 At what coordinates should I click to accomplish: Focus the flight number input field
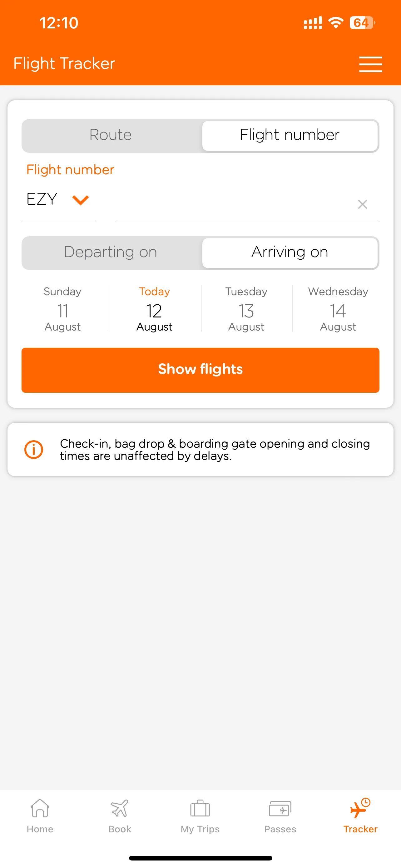232,204
